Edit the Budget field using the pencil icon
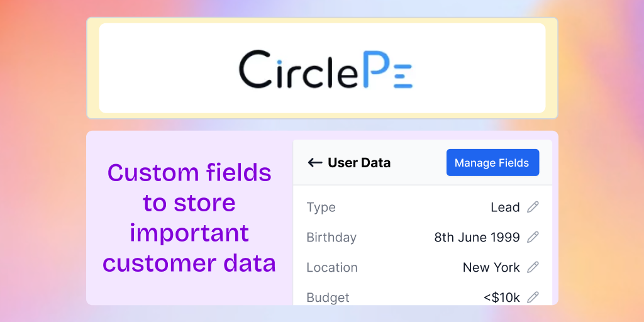The width and height of the screenshot is (644, 322). [533, 297]
